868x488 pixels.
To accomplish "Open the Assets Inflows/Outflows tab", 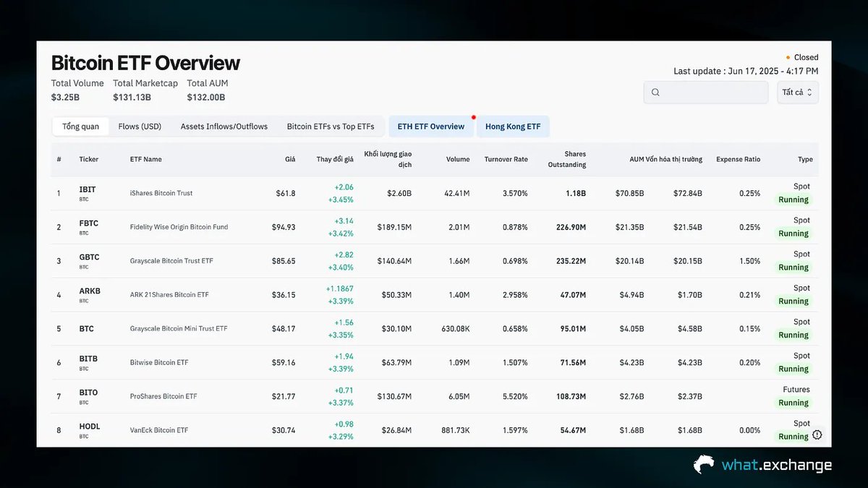I will (x=224, y=127).
